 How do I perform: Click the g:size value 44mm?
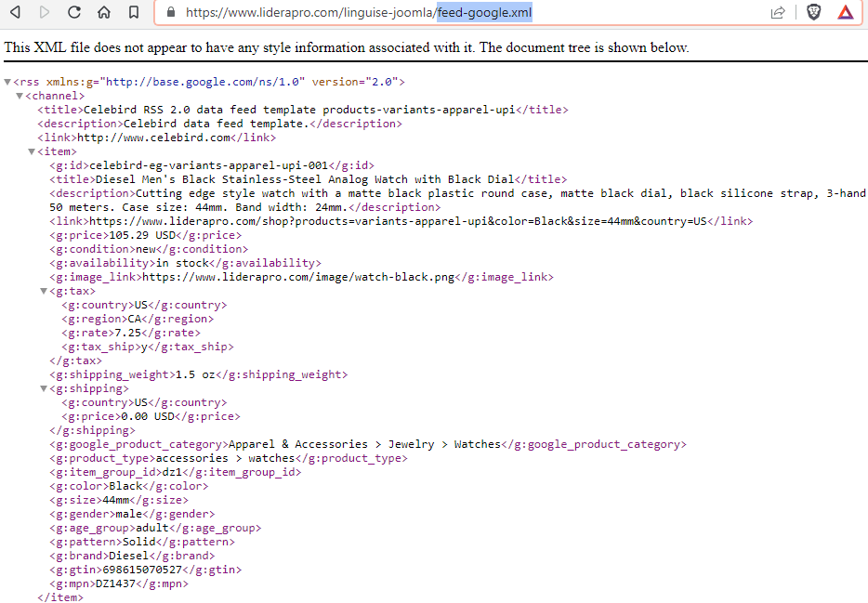pyautogui.click(x=115, y=500)
